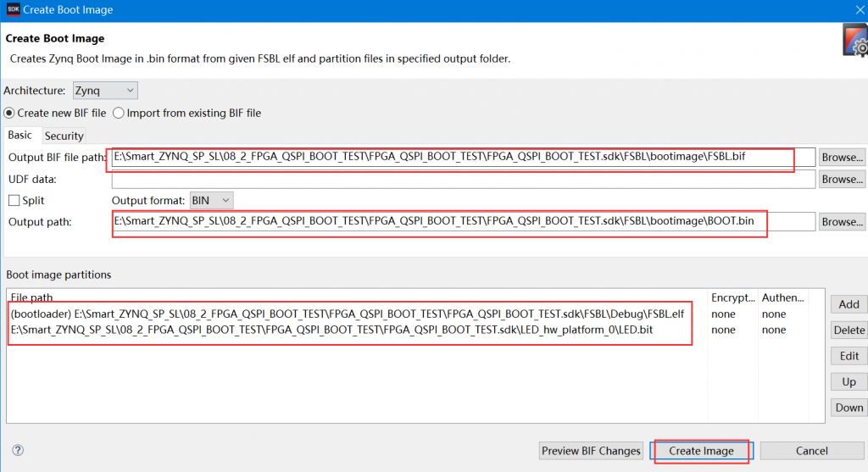Click Add to add a partition
This screenshot has height=472, width=868.
pyautogui.click(x=849, y=304)
